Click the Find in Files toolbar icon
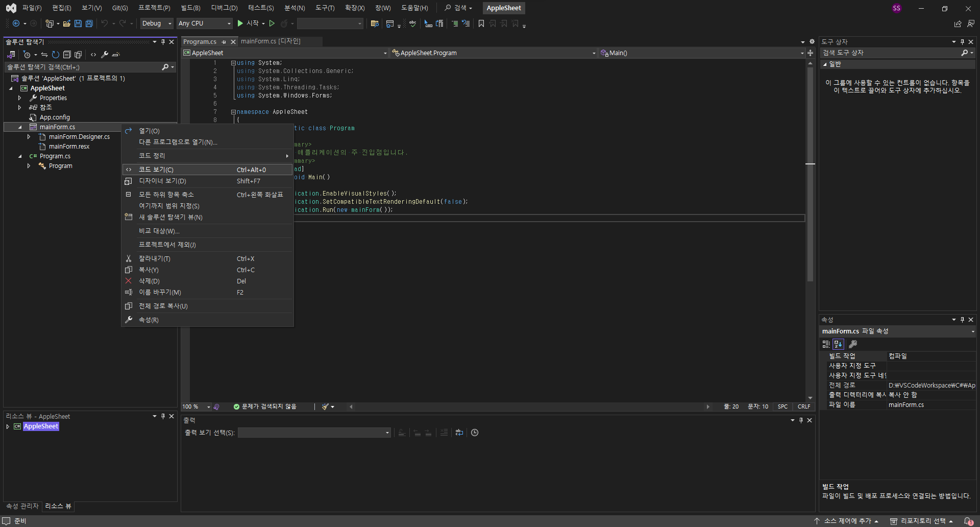Image resolution: width=980 pixels, height=527 pixels. (x=375, y=23)
